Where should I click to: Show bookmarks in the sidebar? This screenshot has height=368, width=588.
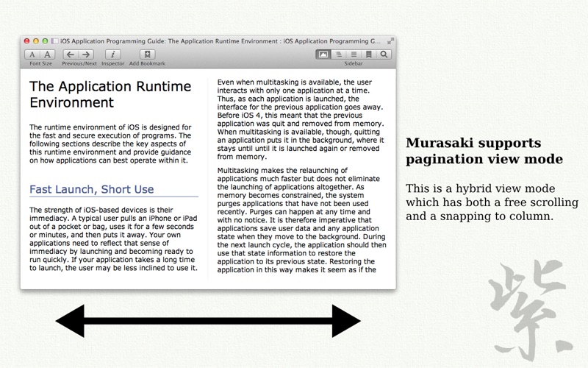(368, 54)
